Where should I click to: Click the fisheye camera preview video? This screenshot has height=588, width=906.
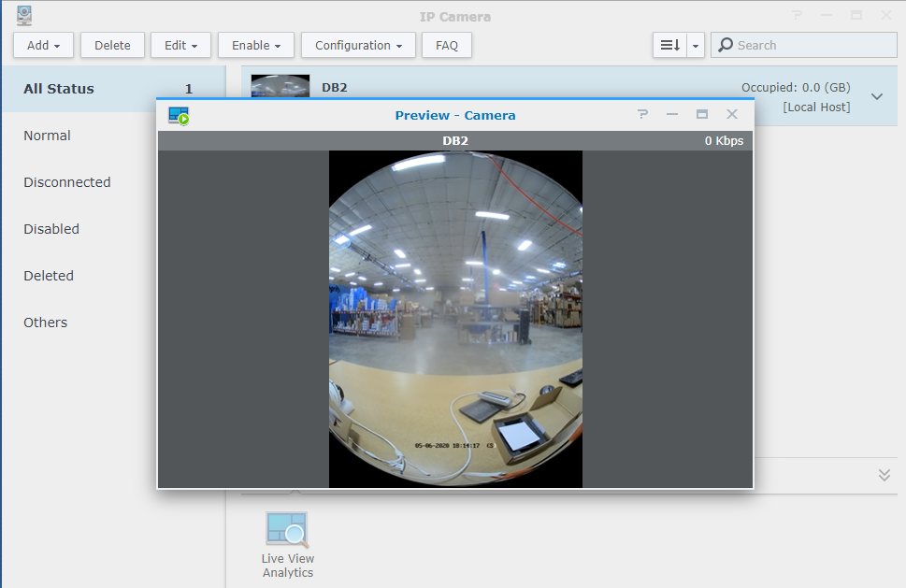pos(455,320)
